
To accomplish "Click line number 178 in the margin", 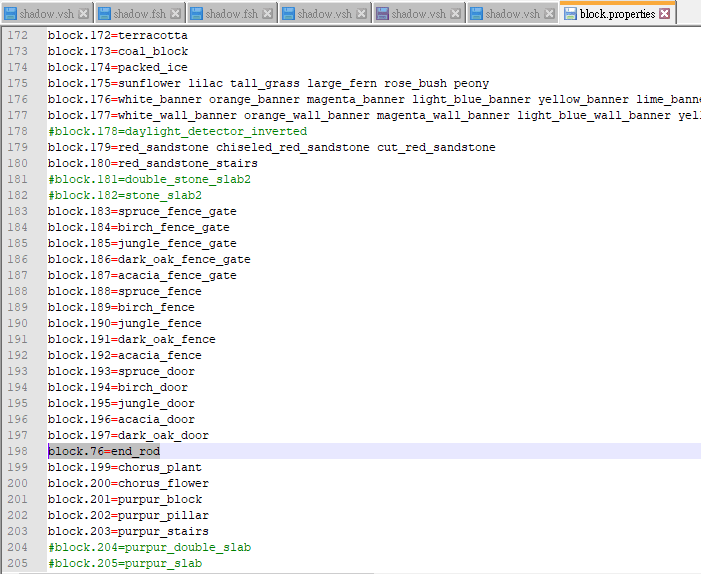I will click(x=17, y=131).
